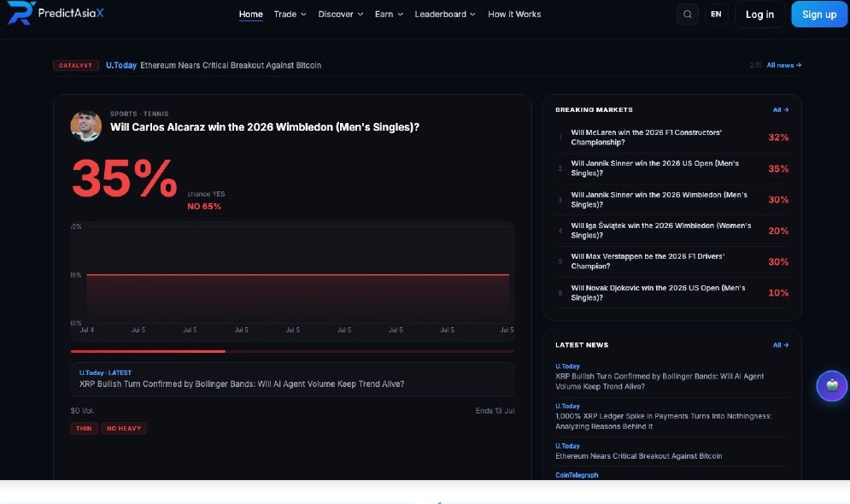Click Carlos Alcaraz avatar thumbnail
Image resolution: width=850 pixels, height=504 pixels.
[85, 126]
